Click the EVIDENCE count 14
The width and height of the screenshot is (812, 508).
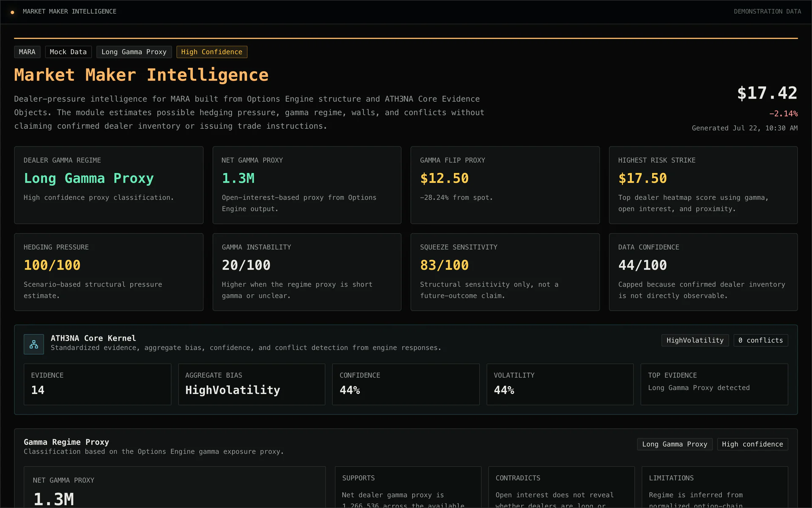[x=38, y=390]
